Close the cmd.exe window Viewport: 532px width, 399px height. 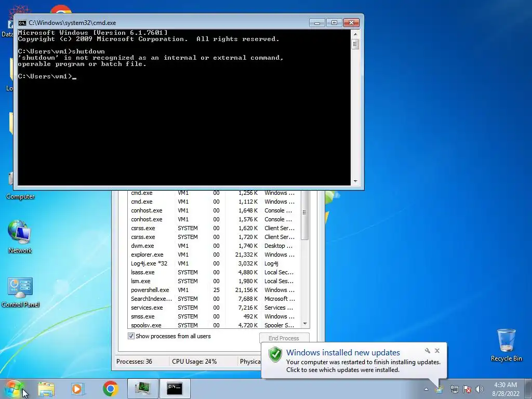coord(351,23)
